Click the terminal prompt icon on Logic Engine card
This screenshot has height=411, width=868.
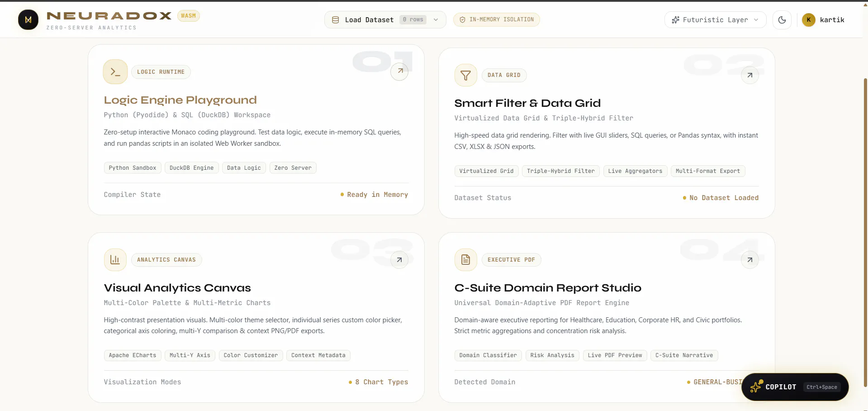(x=115, y=72)
